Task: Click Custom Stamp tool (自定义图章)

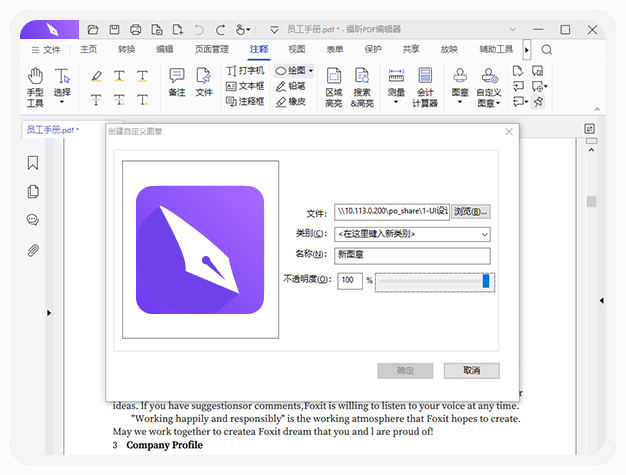Action: pyautogui.click(x=489, y=87)
